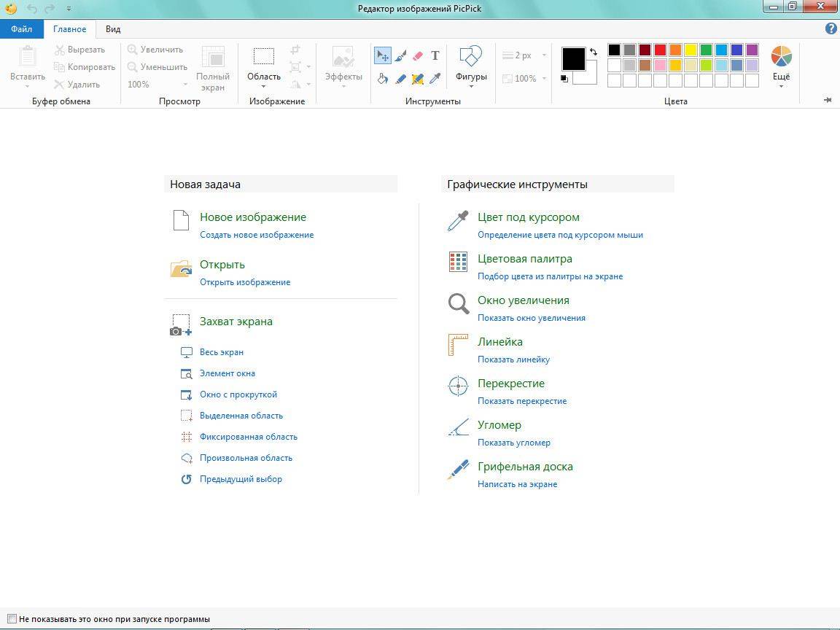This screenshot has height=630, width=840.
Task: Select the Text tool (T icon)
Action: 435,55
